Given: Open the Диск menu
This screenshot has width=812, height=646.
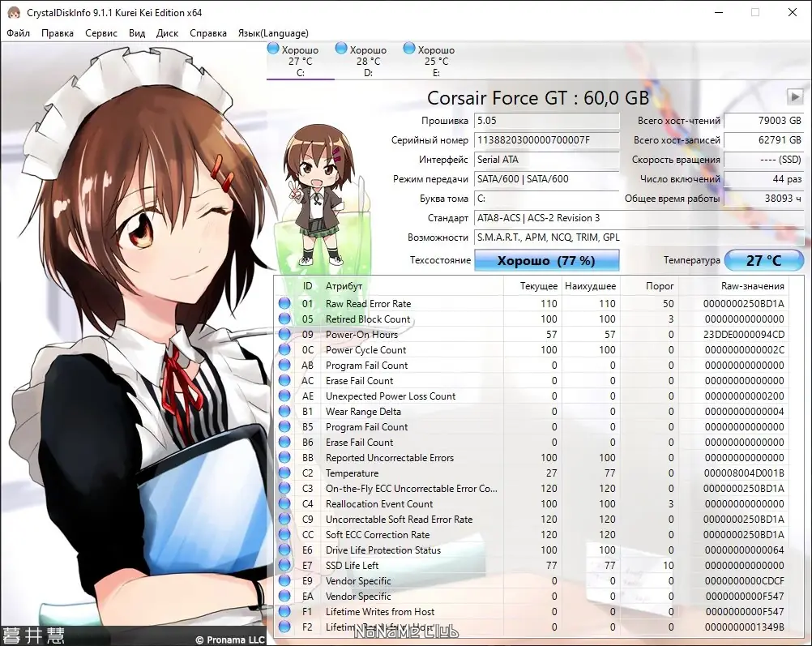Looking at the screenshot, I should coord(167,33).
